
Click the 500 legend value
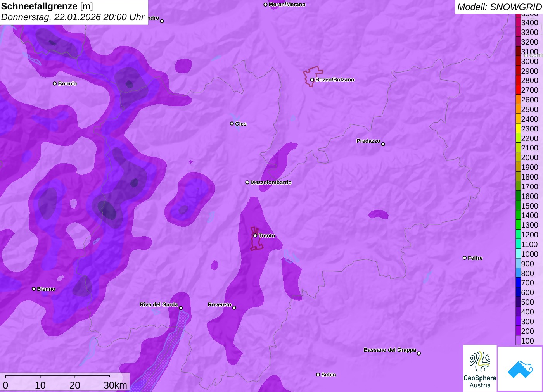pos(527,302)
